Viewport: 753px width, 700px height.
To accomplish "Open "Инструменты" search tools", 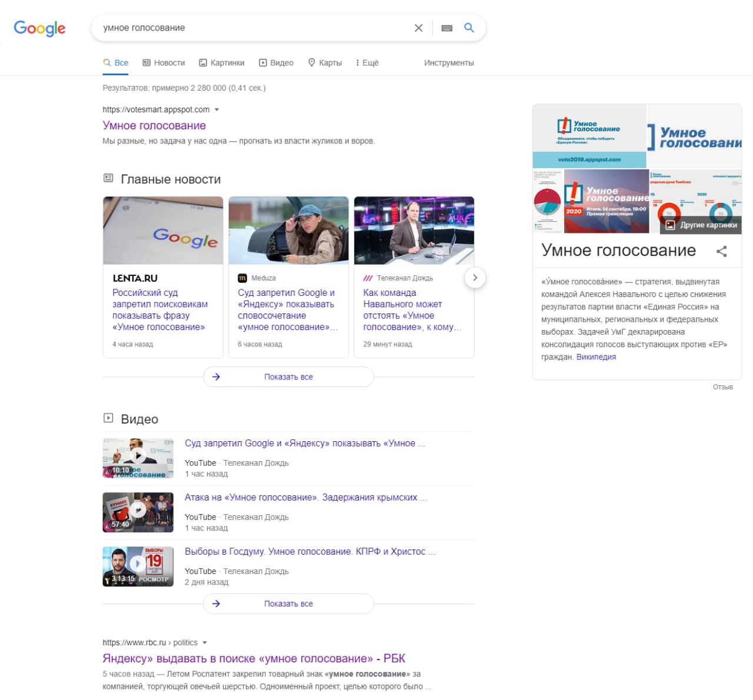I will pos(449,63).
